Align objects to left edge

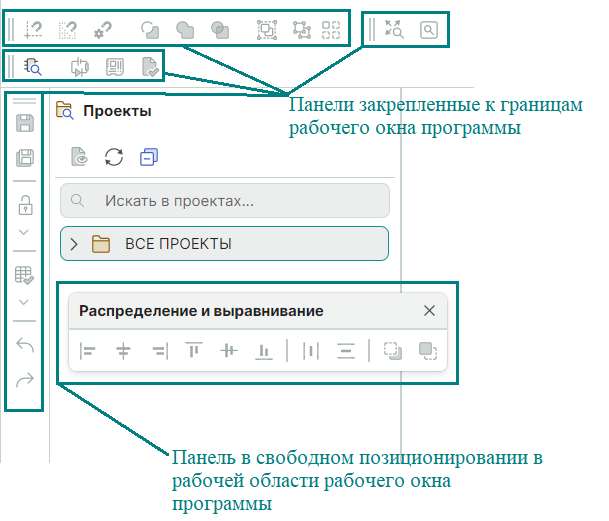(x=88, y=351)
